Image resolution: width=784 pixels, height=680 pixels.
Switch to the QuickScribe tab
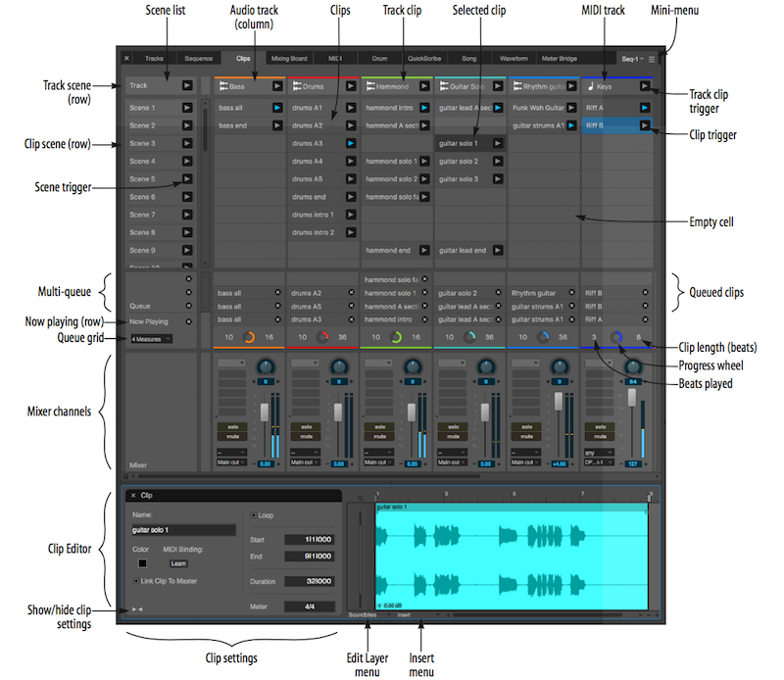pyautogui.click(x=424, y=59)
